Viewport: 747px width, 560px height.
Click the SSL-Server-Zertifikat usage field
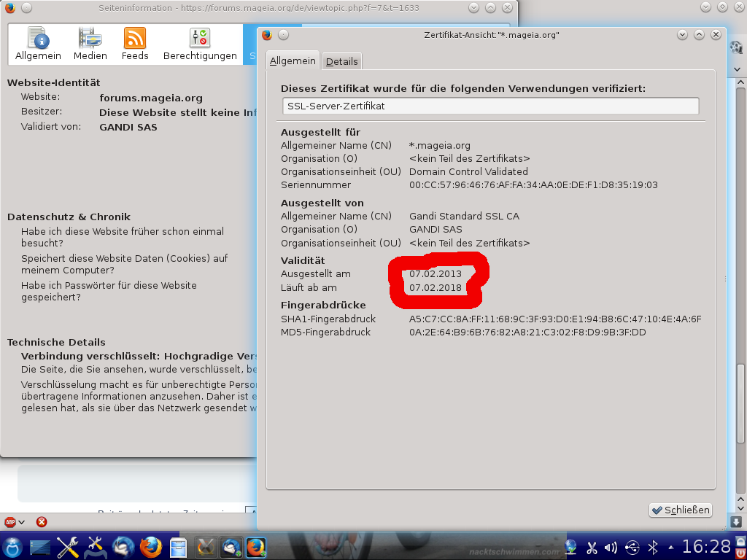point(491,106)
